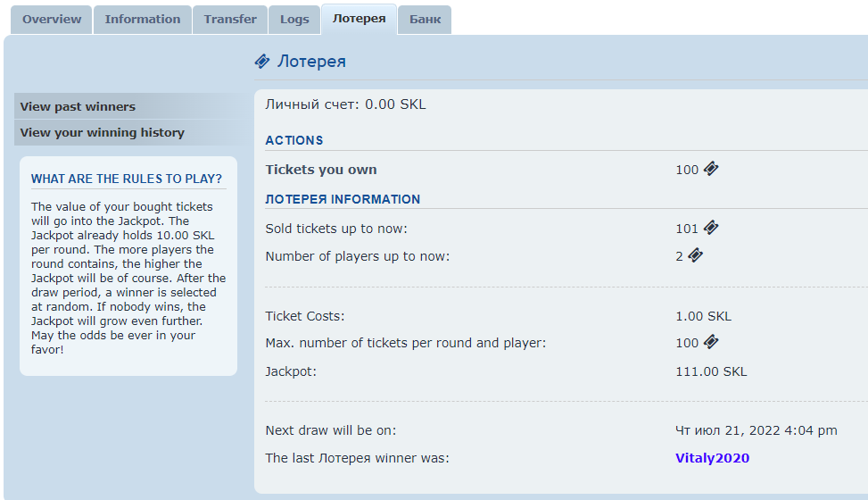Click the Личный счет balance text
Viewport: 868px width, 500px height.
345,104
